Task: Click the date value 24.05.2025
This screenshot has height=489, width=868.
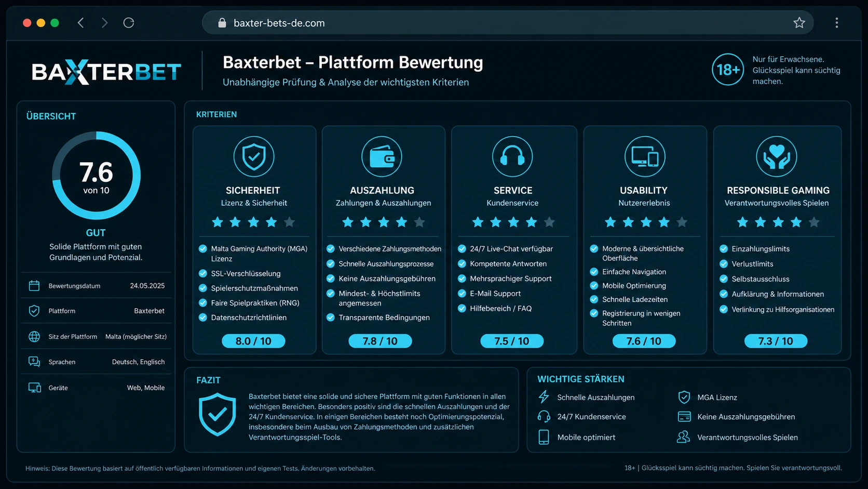Action: [147, 286]
